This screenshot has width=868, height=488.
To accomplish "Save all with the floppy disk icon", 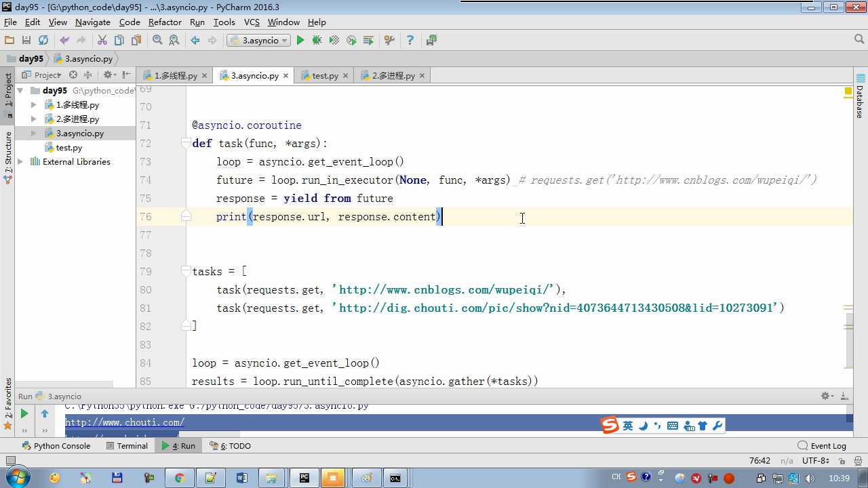I will [26, 41].
